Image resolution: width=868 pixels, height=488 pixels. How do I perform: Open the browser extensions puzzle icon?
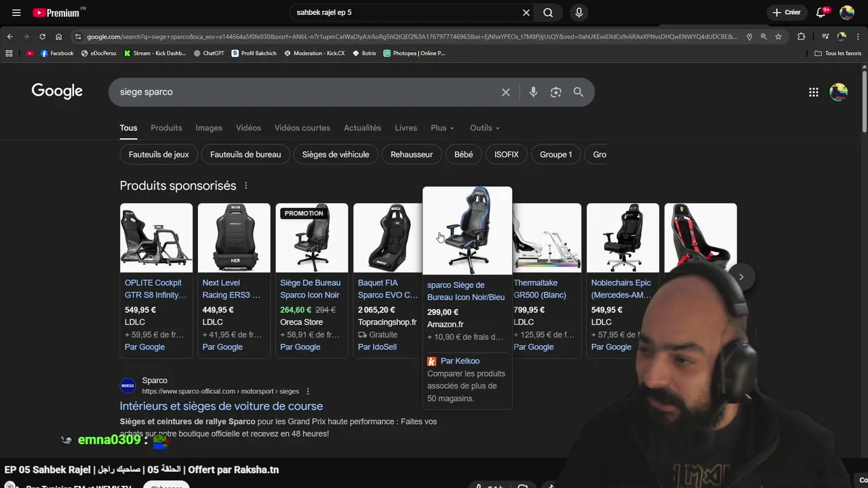pyautogui.click(x=801, y=37)
